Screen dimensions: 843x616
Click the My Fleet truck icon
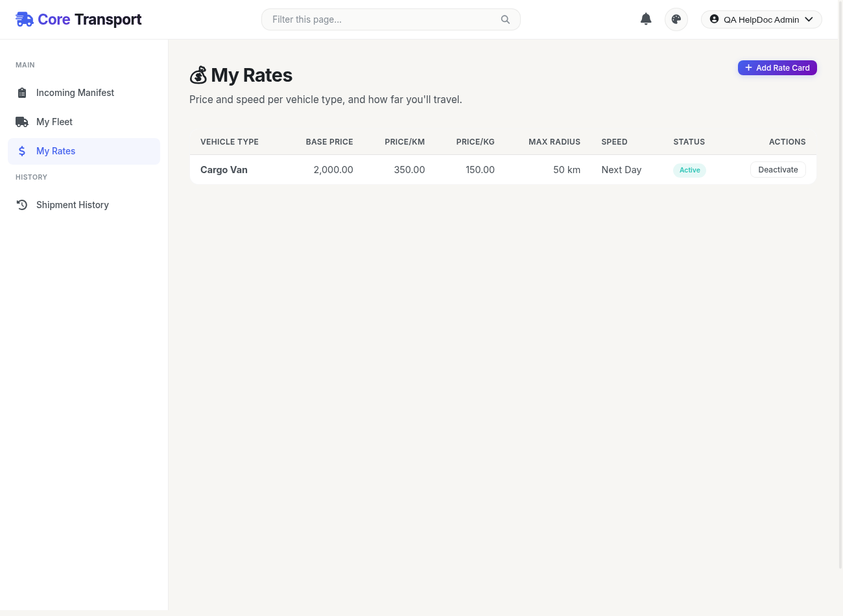(x=22, y=122)
